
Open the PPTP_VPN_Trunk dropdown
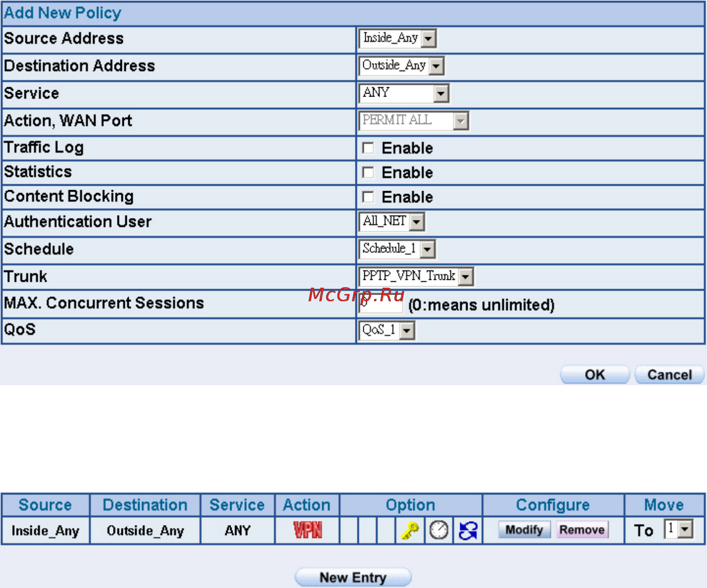(416, 276)
